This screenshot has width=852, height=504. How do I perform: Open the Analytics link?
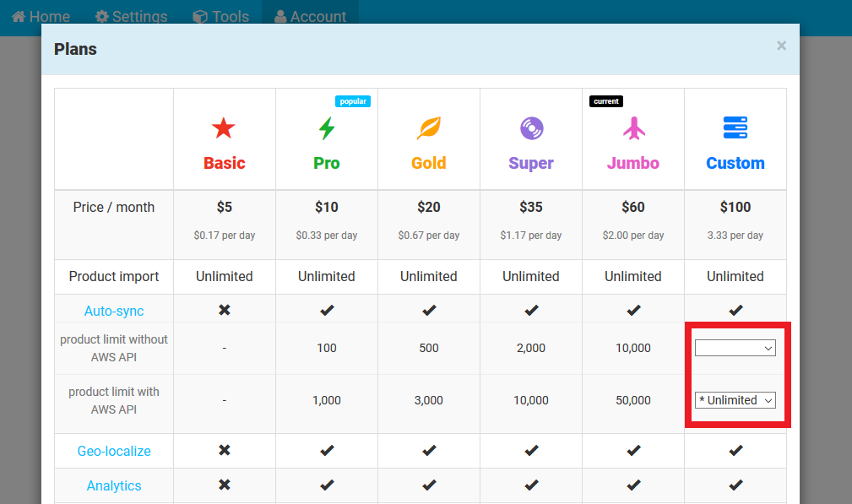tap(114, 485)
